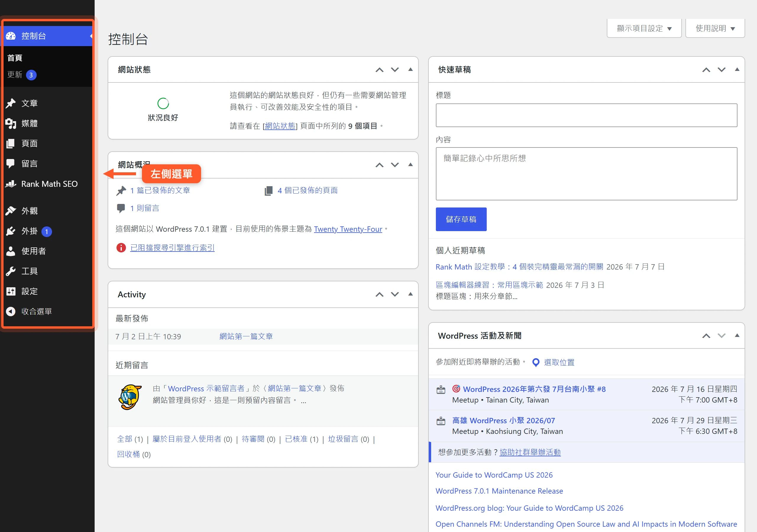This screenshot has height=532, width=757.
Task: Expand the 顯示項目設定 screen options dropdown
Action: coord(644,28)
